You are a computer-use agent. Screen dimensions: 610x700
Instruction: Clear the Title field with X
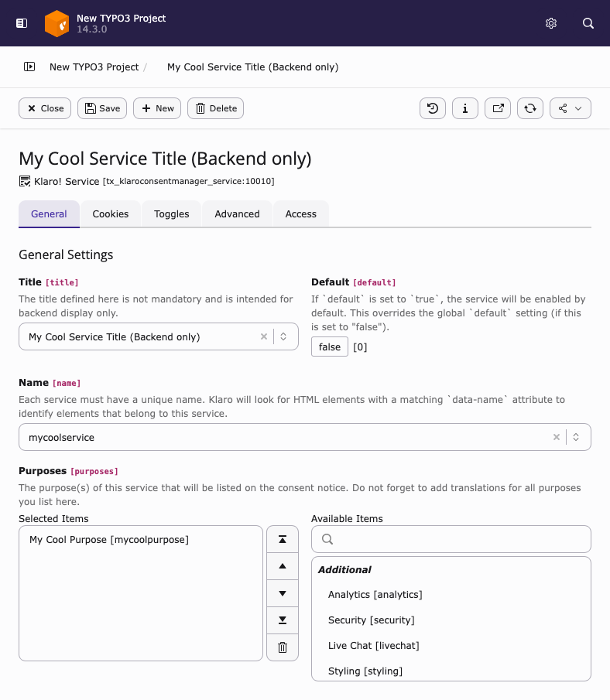coord(264,336)
